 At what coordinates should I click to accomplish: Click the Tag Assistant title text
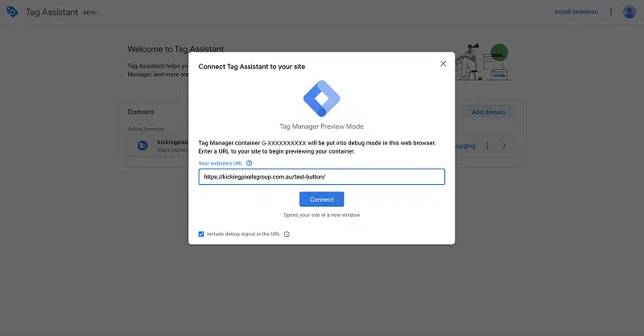click(x=52, y=12)
